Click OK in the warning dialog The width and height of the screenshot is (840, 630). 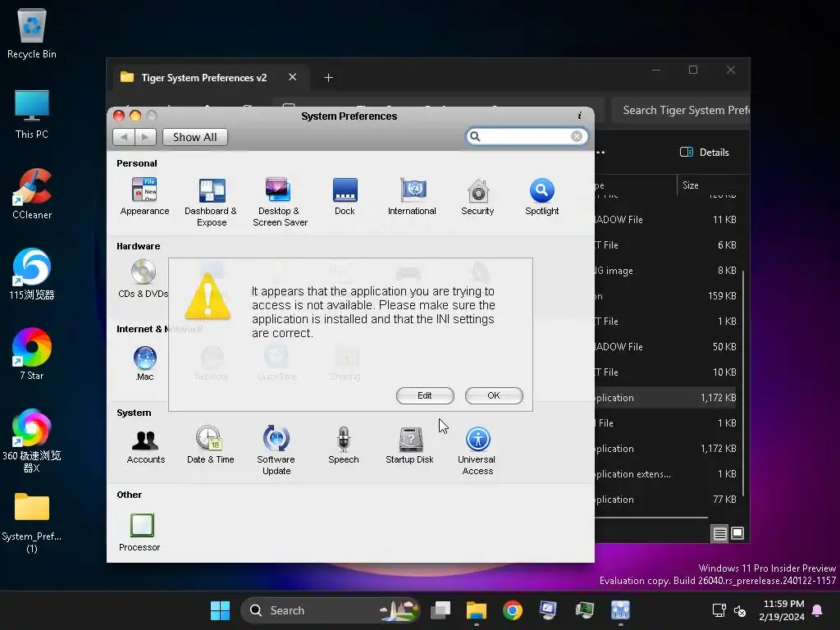click(x=494, y=395)
